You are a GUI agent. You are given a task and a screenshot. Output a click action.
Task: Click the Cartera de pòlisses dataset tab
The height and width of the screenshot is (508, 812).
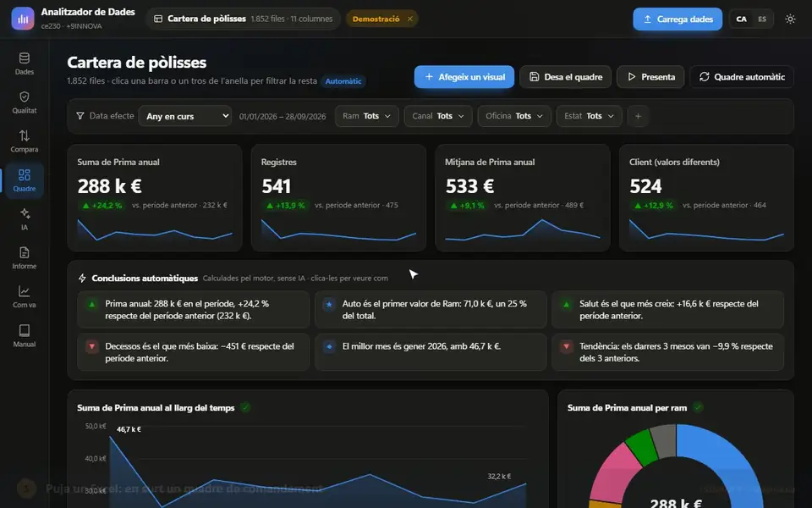click(243, 19)
